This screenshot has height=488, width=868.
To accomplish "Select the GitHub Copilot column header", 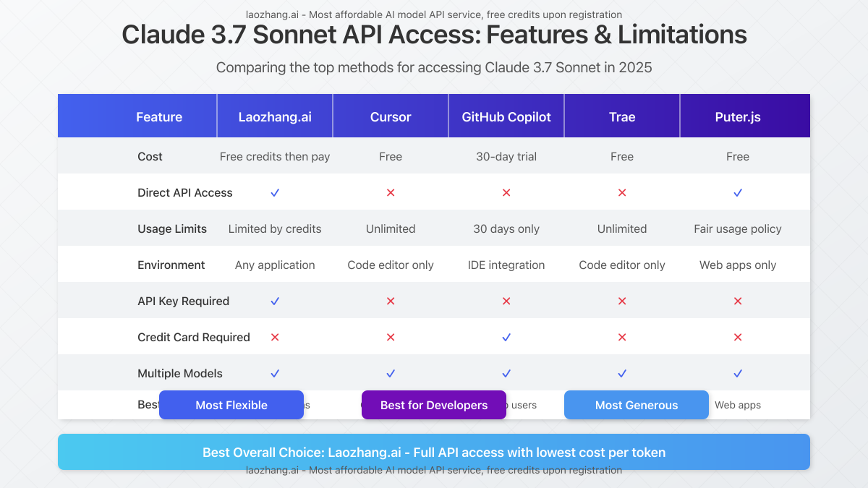I will pos(506,116).
